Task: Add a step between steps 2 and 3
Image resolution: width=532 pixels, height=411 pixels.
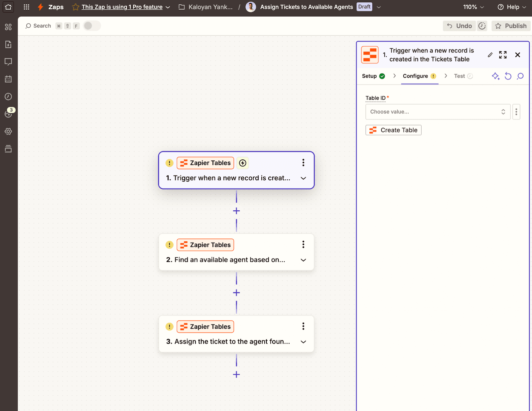Action: [x=236, y=293]
